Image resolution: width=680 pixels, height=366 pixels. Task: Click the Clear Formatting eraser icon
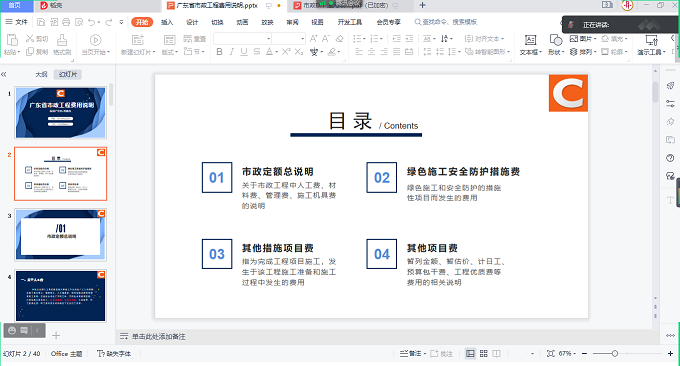[340, 39]
